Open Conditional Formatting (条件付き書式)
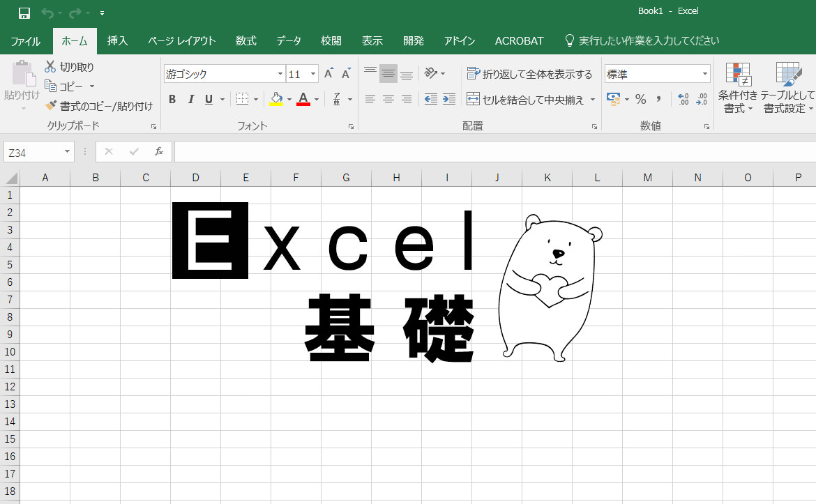 738,88
